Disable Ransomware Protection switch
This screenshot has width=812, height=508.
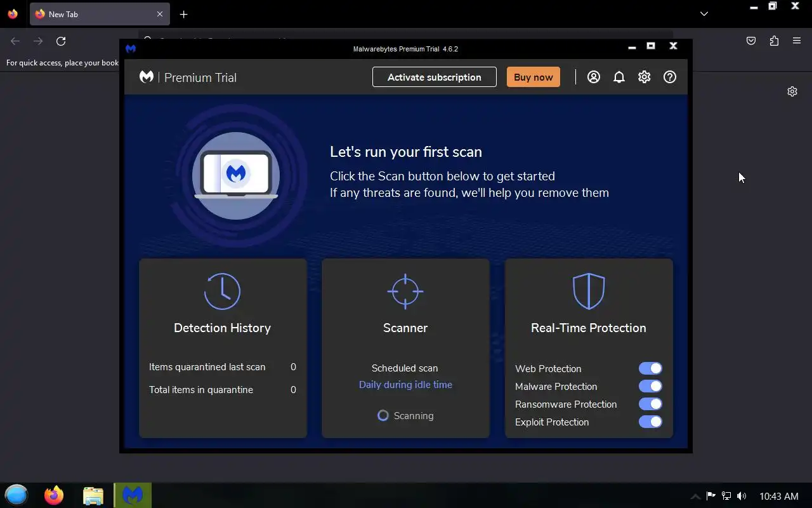[650, 404]
